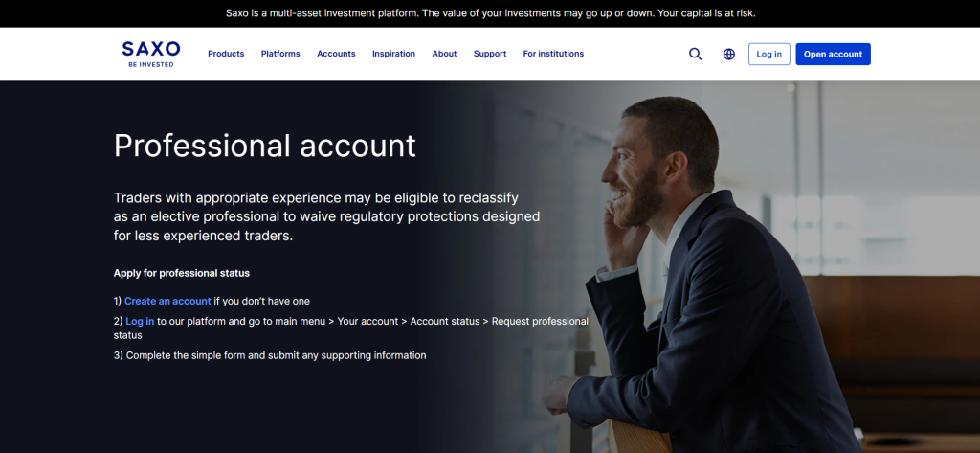980x453 pixels.
Task: Click the Traders with appropriate experience paragraph
Action: 327,216
